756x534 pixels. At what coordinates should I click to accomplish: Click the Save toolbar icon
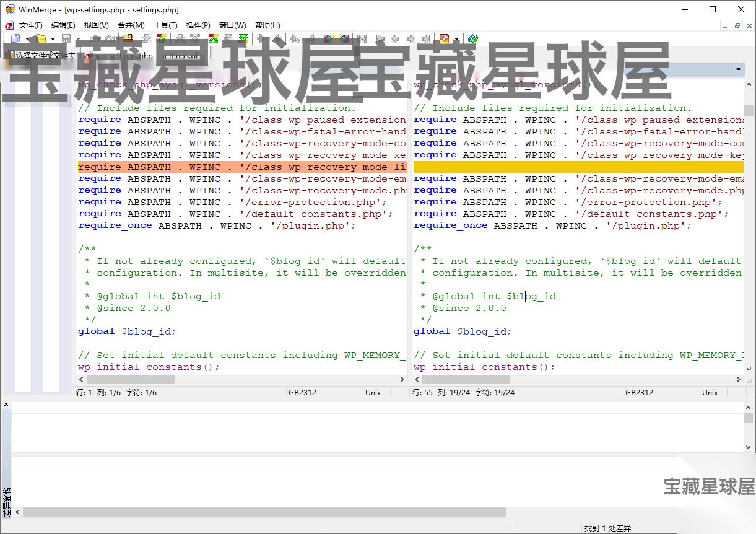tap(66, 38)
